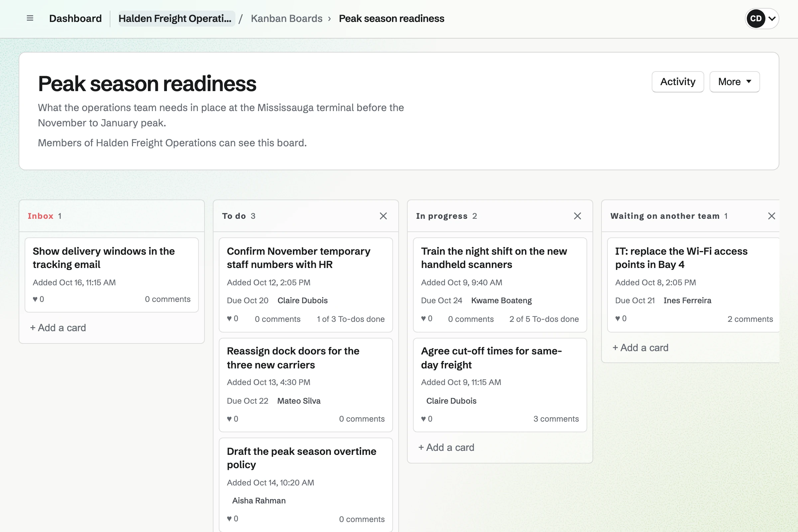Open the CD account avatar menu
The height and width of the screenshot is (532, 798).
pyautogui.click(x=762, y=18)
